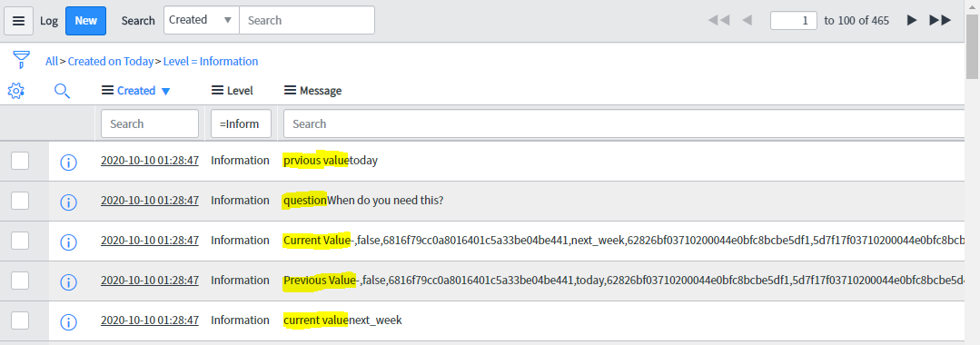Click the Current Value log message text
Image resolution: width=980 pixels, height=345 pixels.
624,241
